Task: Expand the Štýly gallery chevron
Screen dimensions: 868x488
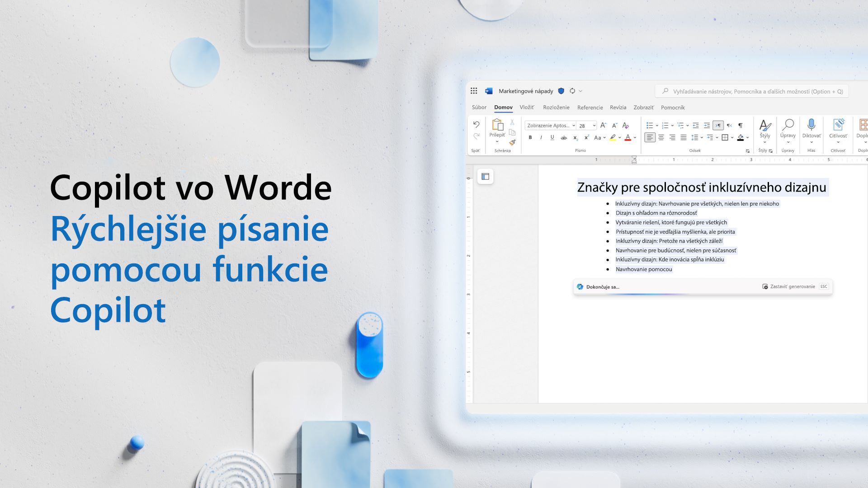Action: coord(765,142)
